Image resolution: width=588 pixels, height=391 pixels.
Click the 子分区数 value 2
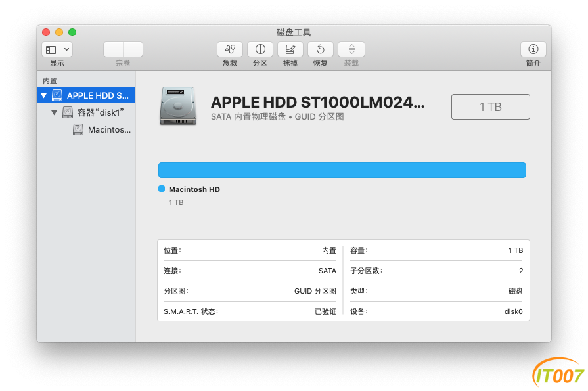521,271
